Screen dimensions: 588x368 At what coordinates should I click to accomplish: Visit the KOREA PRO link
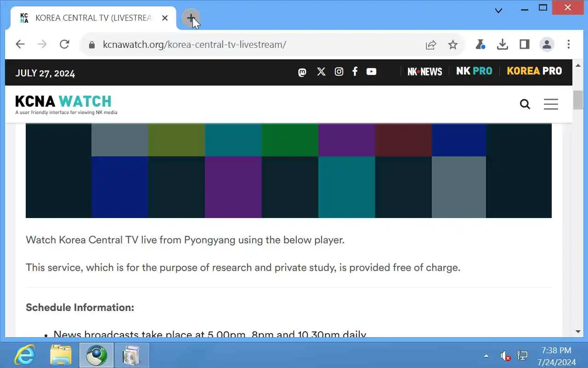[534, 71]
